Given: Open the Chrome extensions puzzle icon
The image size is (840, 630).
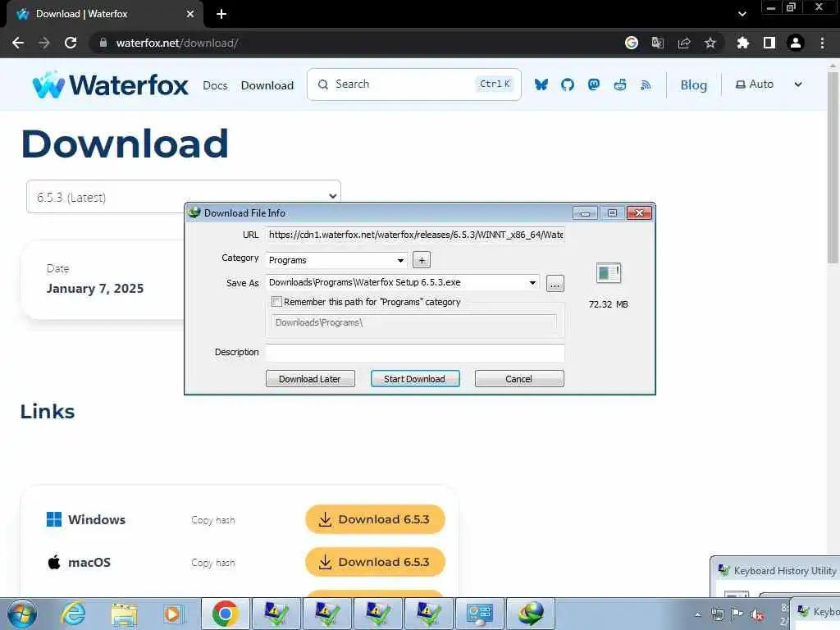Looking at the screenshot, I should click(742, 43).
